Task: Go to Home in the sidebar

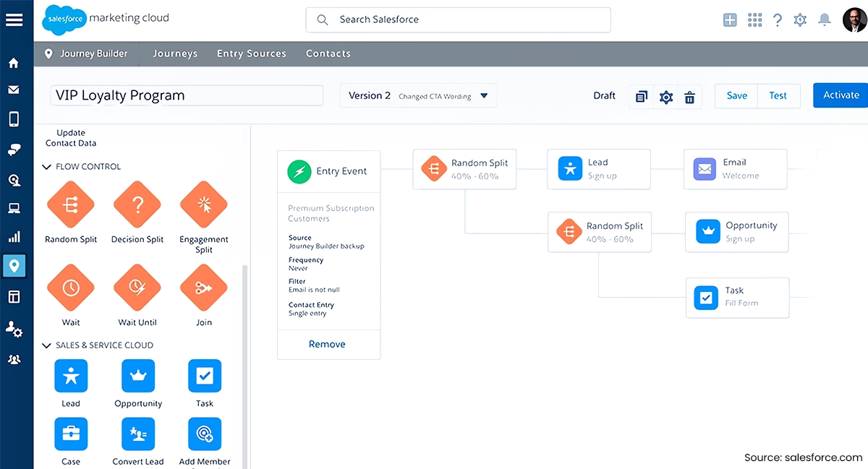Action: 14,63
